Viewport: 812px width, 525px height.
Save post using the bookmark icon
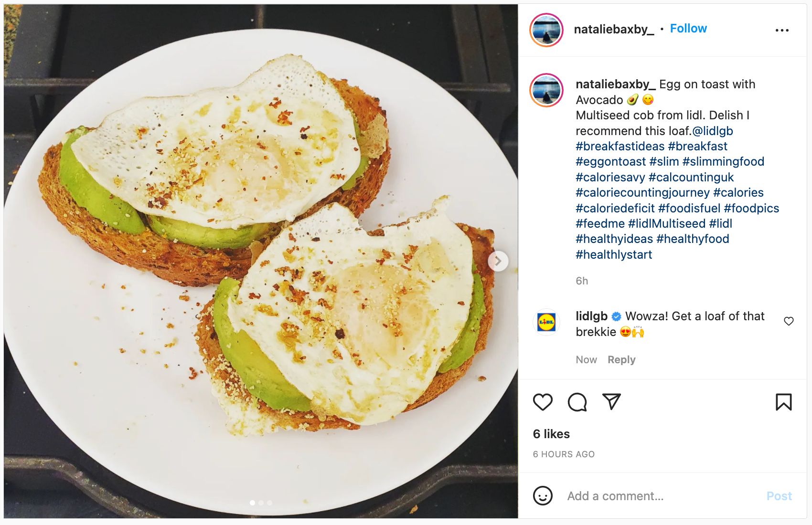click(x=783, y=402)
